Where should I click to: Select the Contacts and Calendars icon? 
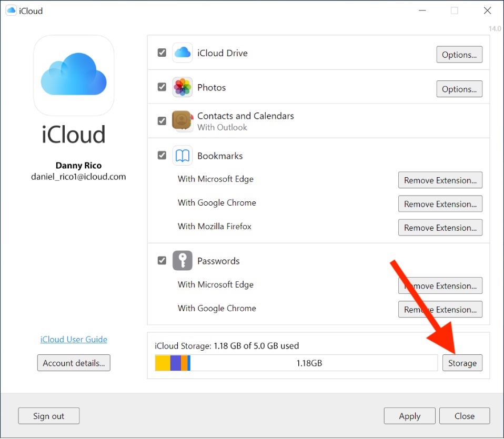pyautogui.click(x=182, y=120)
